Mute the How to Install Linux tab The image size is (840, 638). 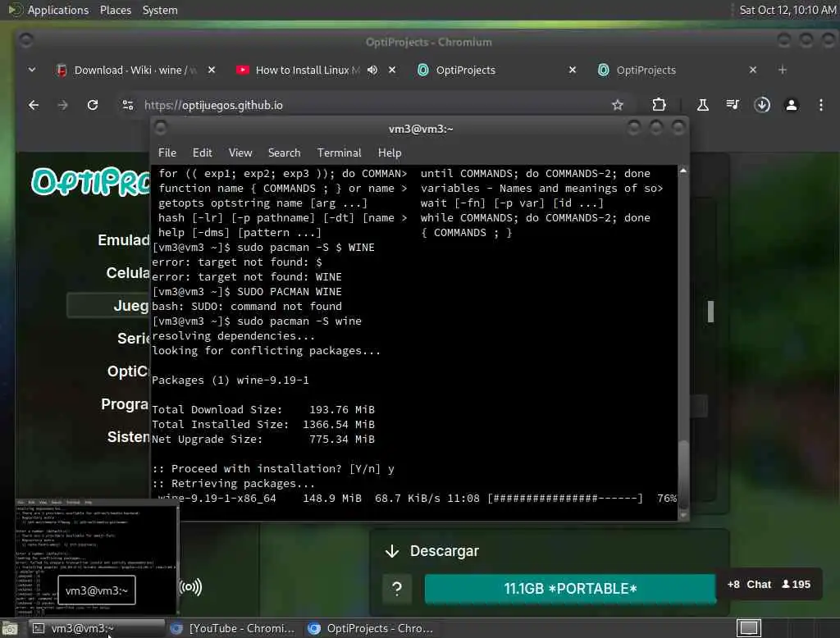pyautogui.click(x=372, y=71)
